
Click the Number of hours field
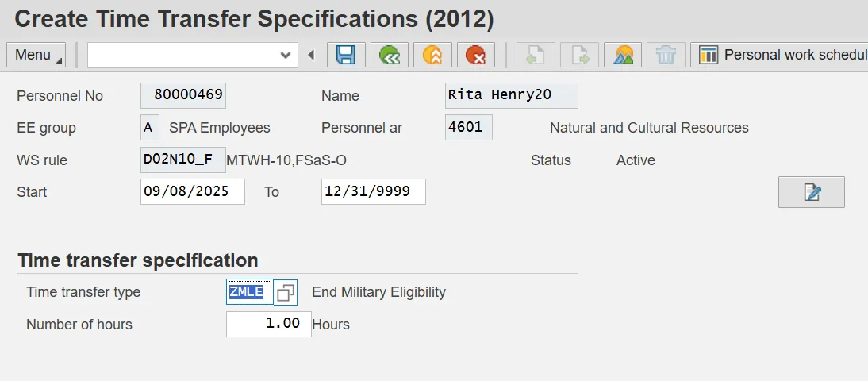(268, 324)
